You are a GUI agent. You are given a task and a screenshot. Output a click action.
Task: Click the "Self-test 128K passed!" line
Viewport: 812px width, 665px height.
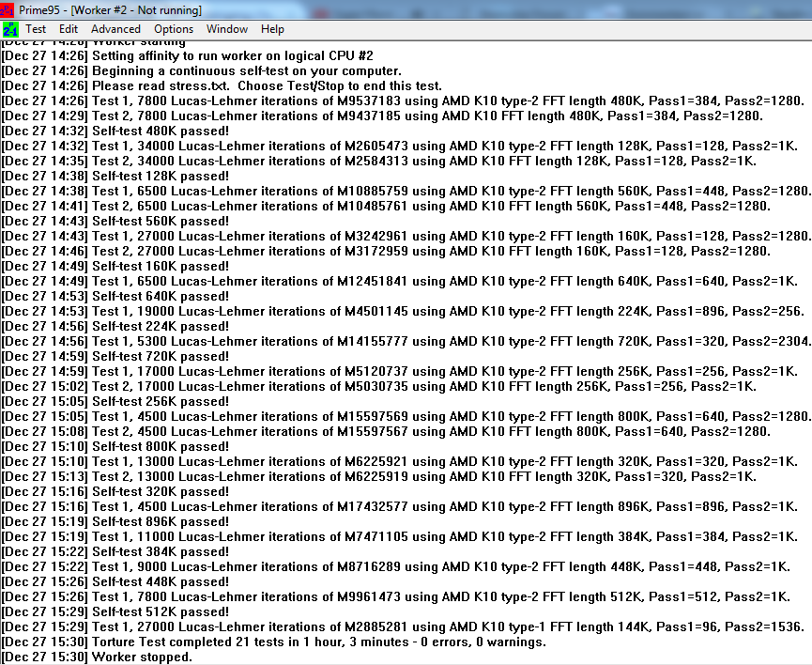pyautogui.click(x=115, y=177)
